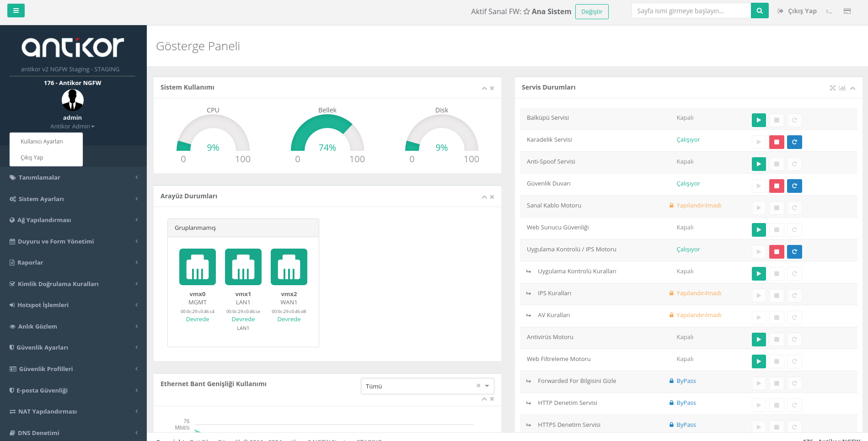Screen dimensions: 868x441
Task: Expand NAT Yapılandırması sidebar menu
Action: point(73,411)
